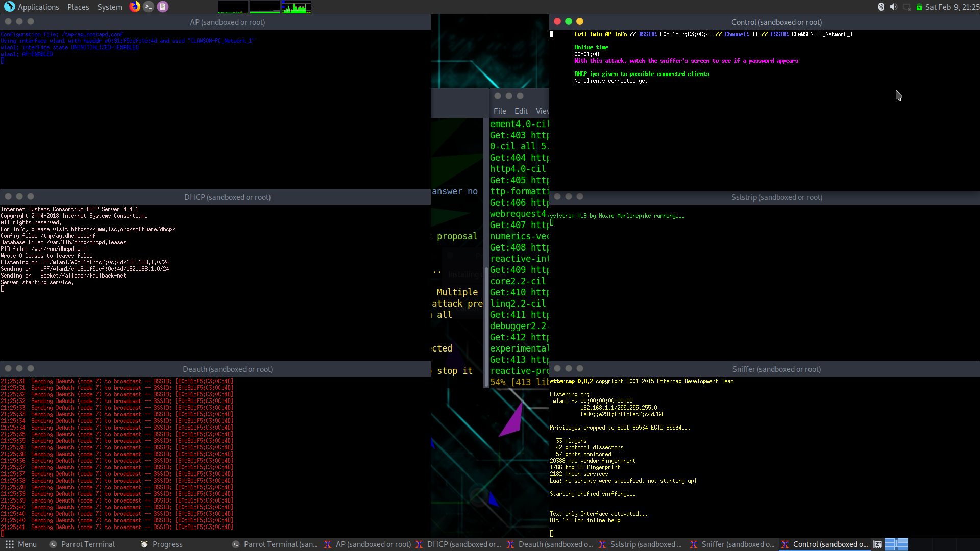Switch to Deauth taskbar entry
The height and width of the screenshot is (551, 980).
click(550, 544)
